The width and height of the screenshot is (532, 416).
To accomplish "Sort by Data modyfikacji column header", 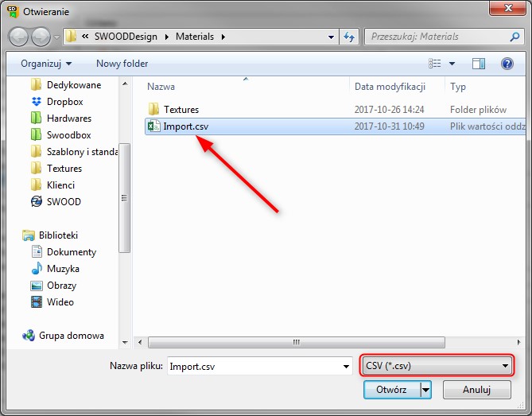I will (x=390, y=87).
